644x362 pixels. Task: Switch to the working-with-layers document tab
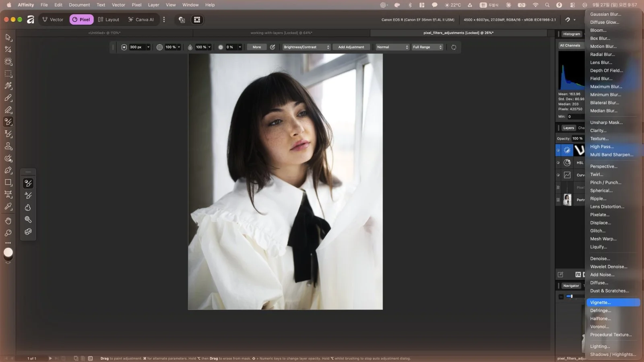coord(281,33)
